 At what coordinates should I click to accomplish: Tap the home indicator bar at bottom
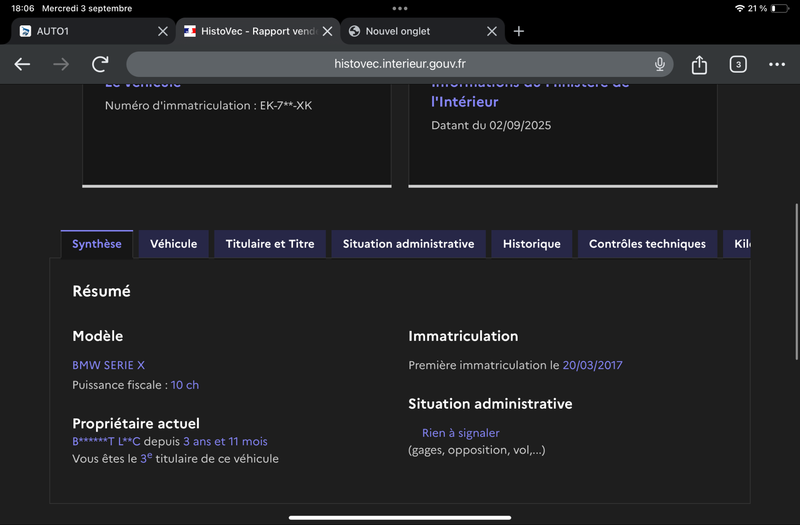pos(400,517)
